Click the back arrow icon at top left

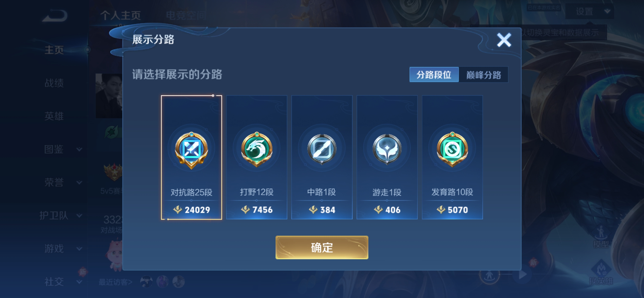click(55, 15)
